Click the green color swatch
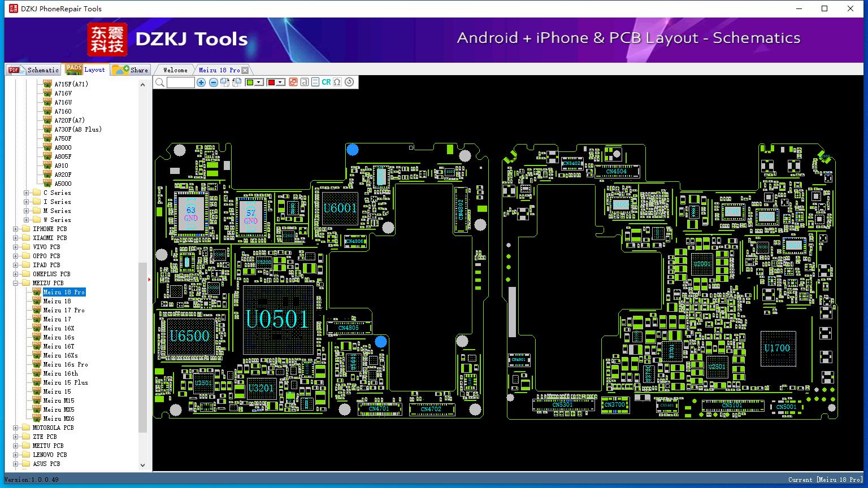Screen dimensions: 868x488 click(x=250, y=82)
